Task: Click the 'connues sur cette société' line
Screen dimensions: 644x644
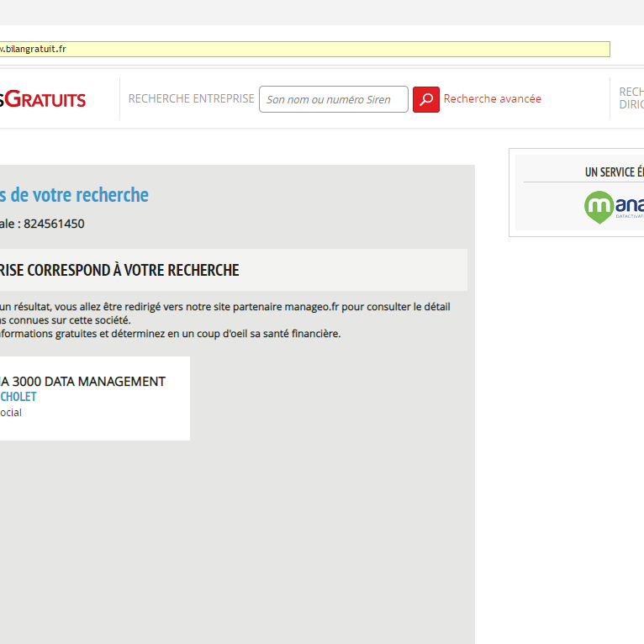Action: [x=67, y=320]
